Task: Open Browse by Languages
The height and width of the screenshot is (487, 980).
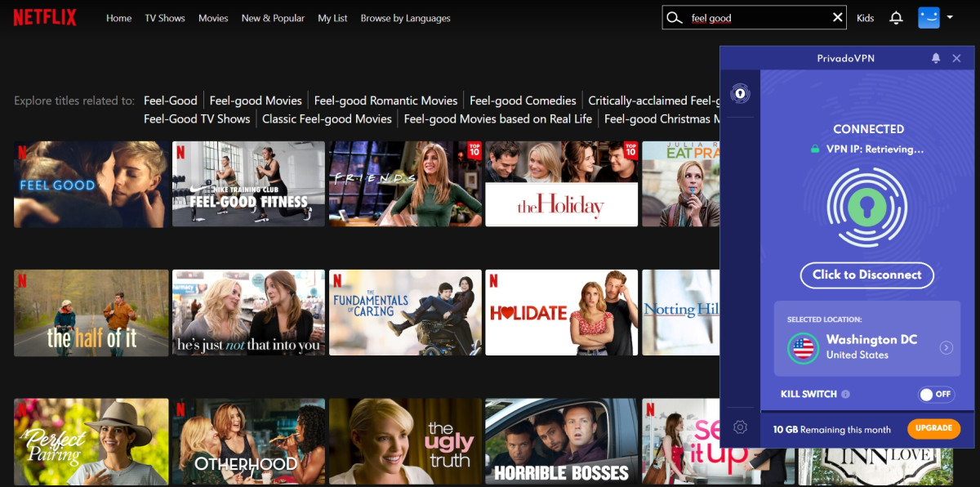Action: tap(405, 18)
